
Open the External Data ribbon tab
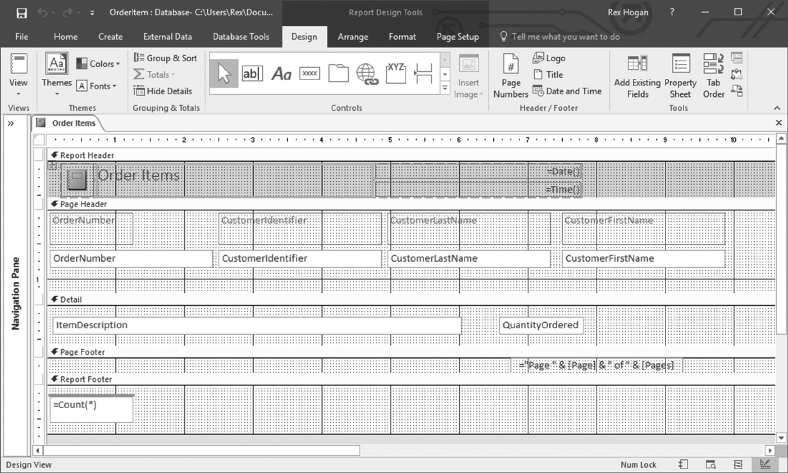pos(167,37)
